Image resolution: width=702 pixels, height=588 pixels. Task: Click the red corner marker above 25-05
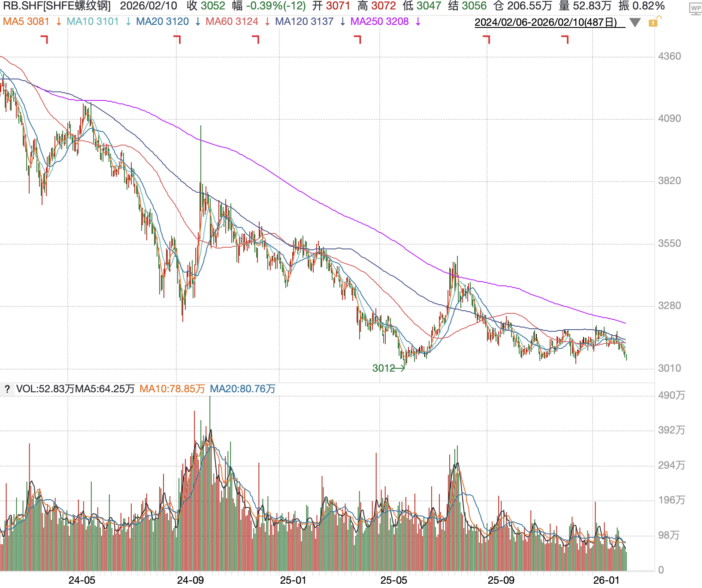pyautogui.click(x=358, y=40)
